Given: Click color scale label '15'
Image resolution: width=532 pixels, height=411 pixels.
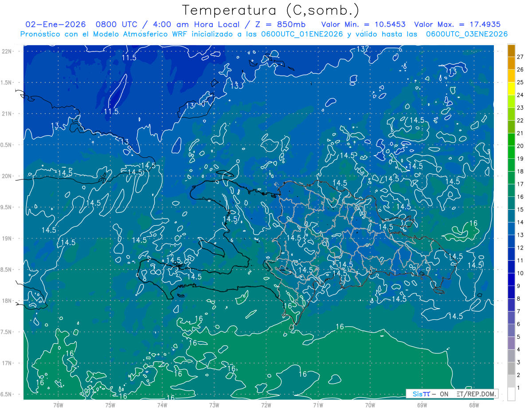Looking at the screenshot, I should (x=520, y=209).
